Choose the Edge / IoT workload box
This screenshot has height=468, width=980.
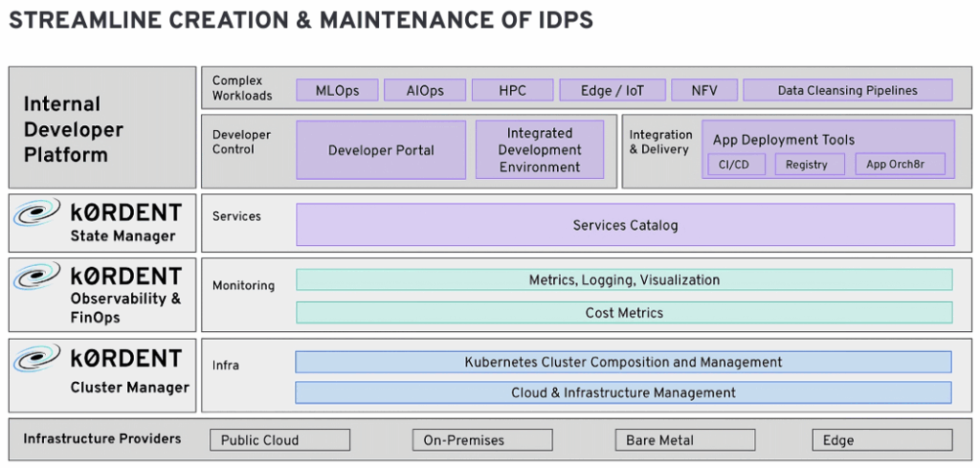[612, 90]
